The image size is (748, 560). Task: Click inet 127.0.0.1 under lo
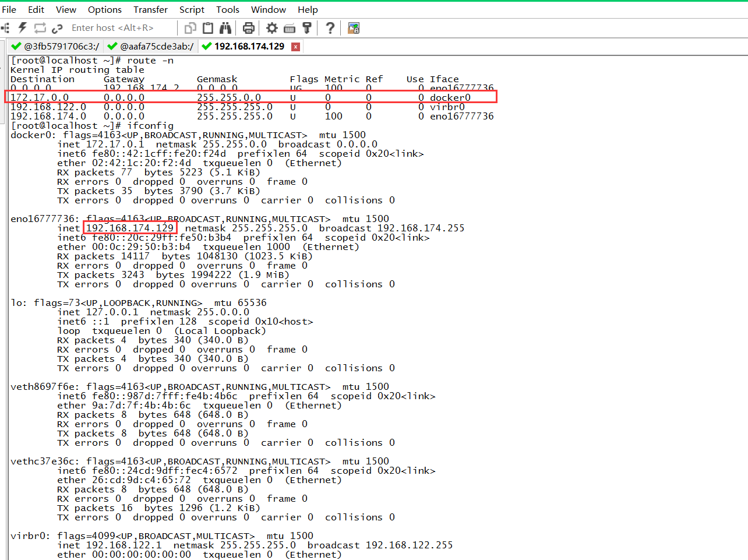pyautogui.click(x=98, y=312)
